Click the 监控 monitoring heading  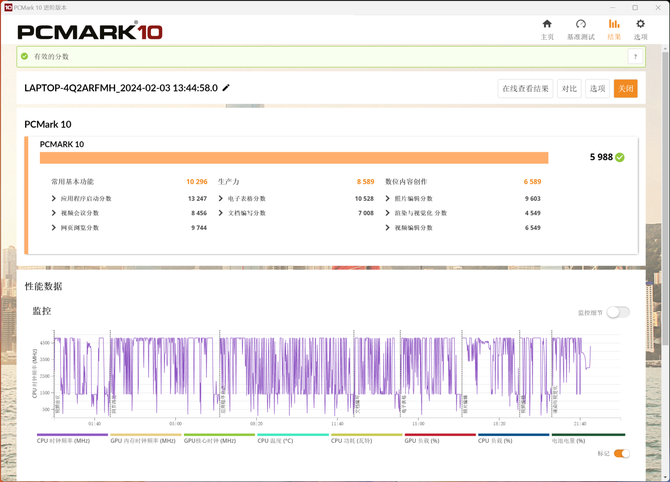[42, 311]
